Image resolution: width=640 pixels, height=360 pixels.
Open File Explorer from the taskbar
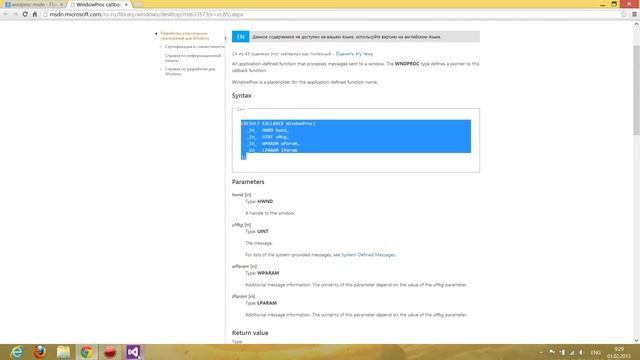[63, 352]
